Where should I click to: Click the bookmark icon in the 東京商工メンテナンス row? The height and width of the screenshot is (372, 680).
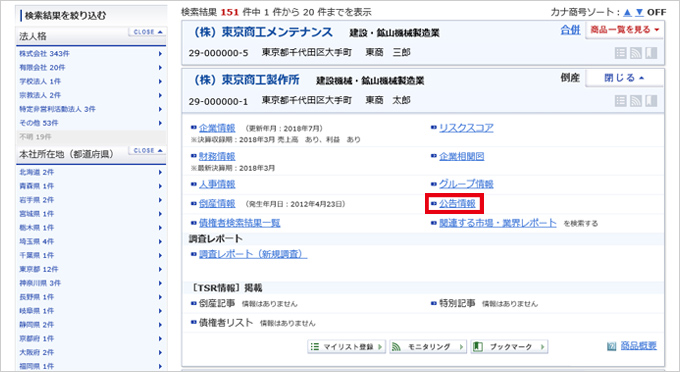[651, 53]
